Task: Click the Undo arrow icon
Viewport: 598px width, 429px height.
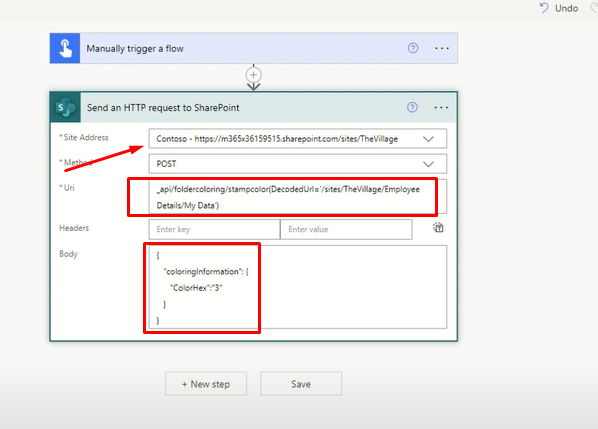Action: 544,8
